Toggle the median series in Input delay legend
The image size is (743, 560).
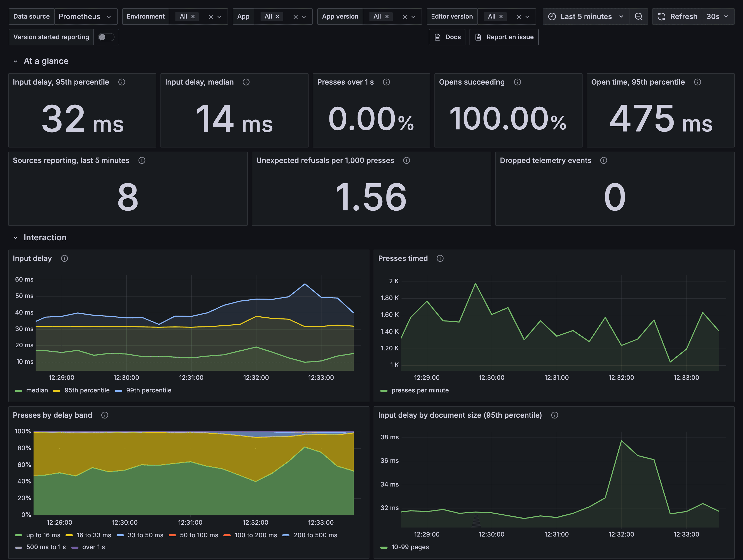[x=37, y=390]
